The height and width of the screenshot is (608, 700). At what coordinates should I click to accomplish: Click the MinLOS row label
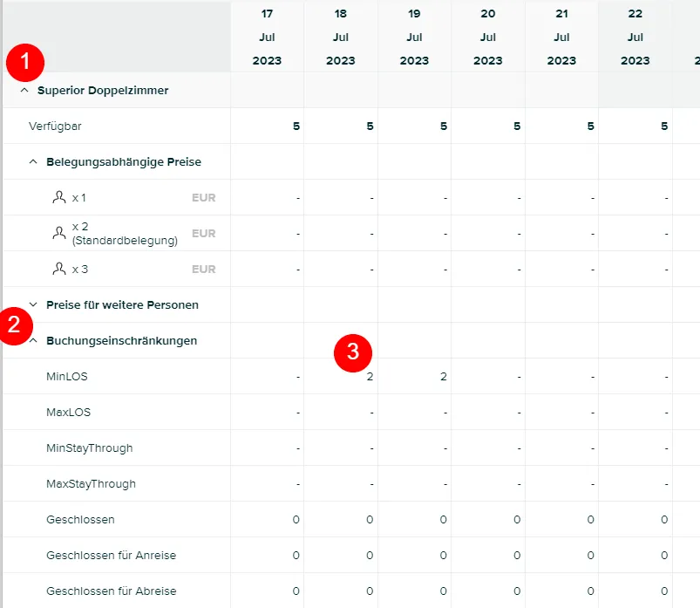[67, 377]
